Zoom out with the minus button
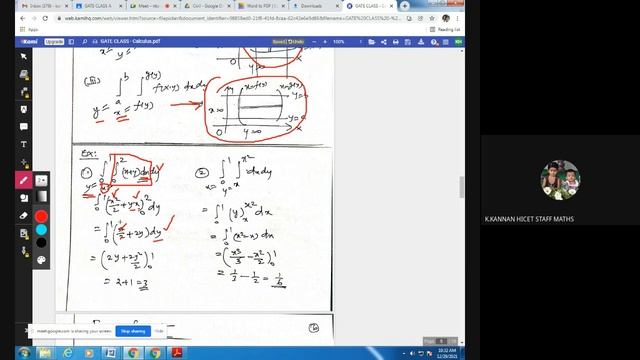The width and height of the screenshot is (640, 360). pos(314,42)
